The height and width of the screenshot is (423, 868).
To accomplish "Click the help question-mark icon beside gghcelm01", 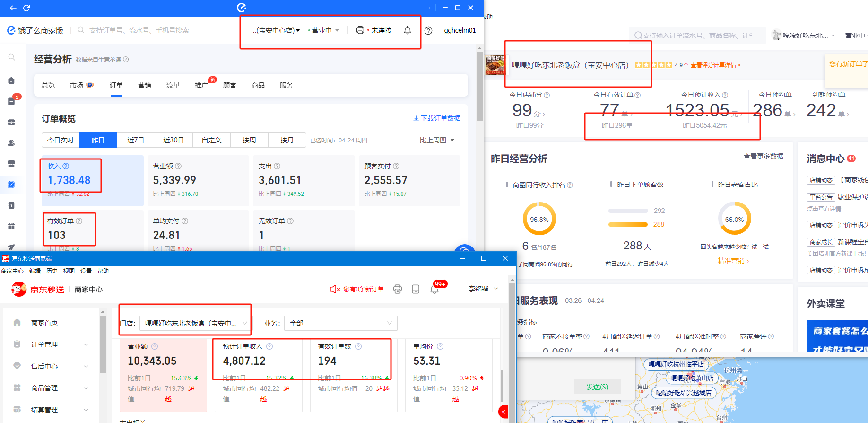I will (x=428, y=31).
